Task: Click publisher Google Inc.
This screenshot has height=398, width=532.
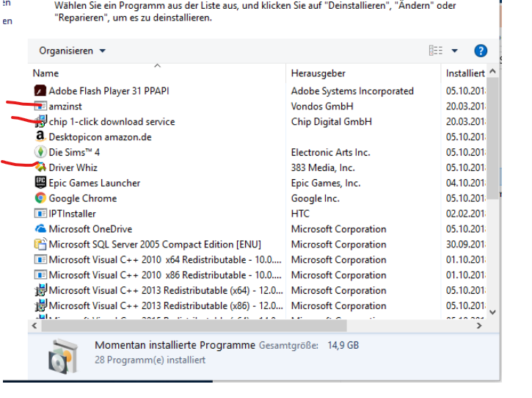Action: [x=316, y=198]
